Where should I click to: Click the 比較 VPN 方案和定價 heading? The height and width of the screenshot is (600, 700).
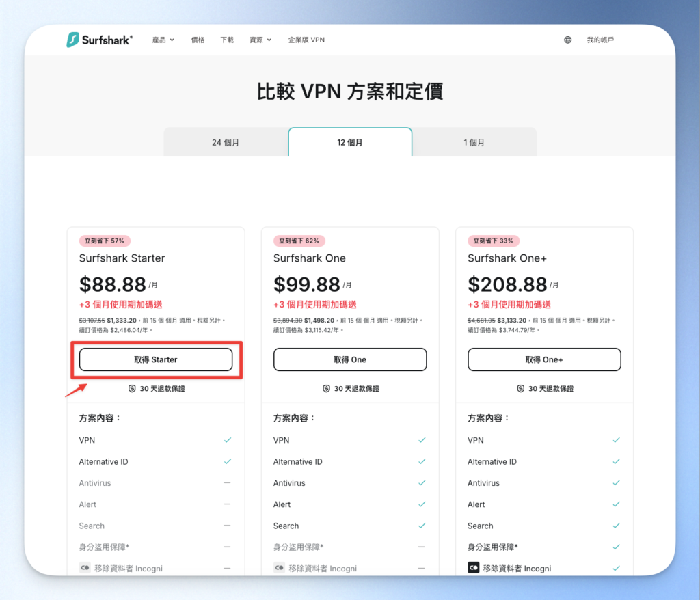click(350, 92)
